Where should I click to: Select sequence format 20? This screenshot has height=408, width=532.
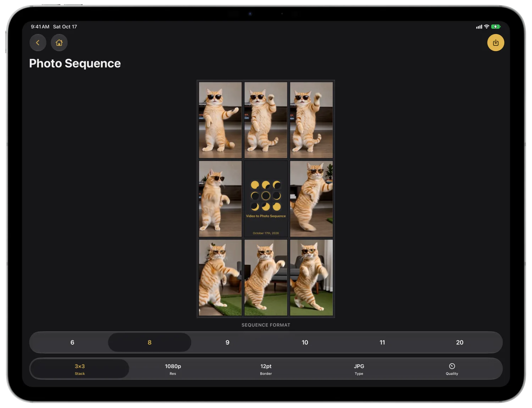pos(460,342)
